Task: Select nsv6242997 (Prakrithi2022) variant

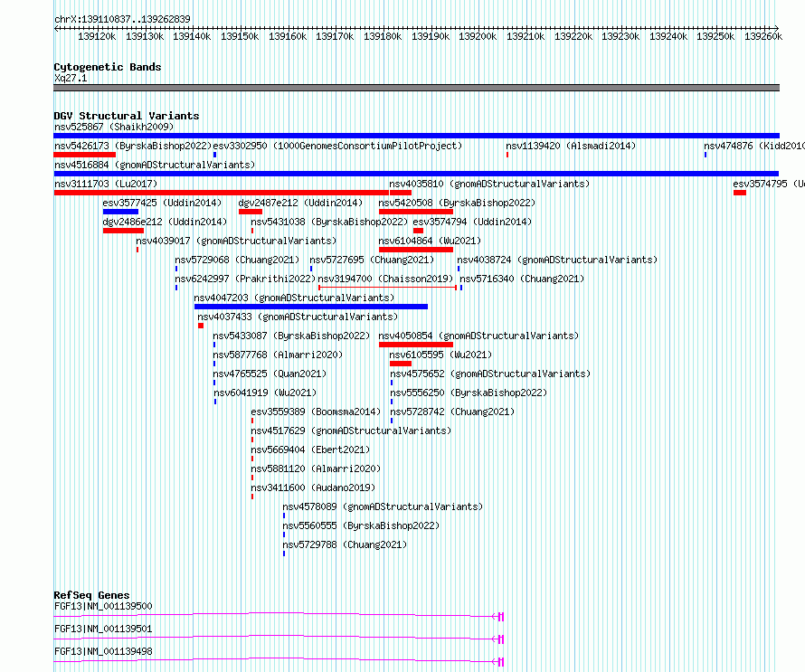Action: tap(245, 279)
